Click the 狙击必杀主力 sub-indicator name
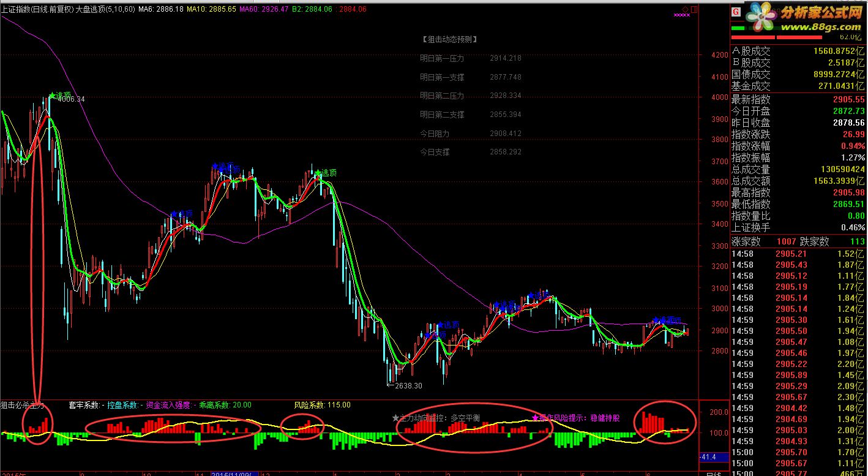The image size is (868, 476). 23,405
